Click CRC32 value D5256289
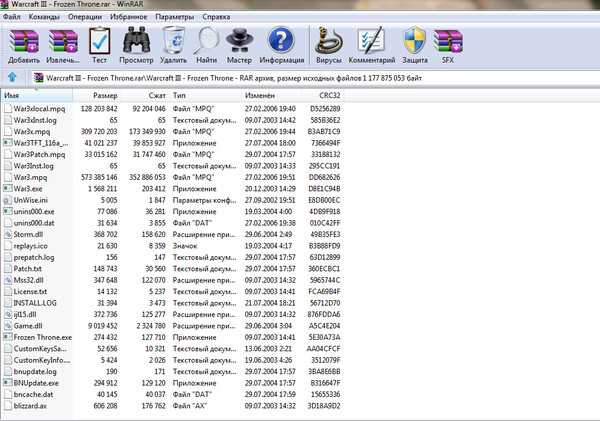This screenshot has height=421, width=600. tap(325, 109)
